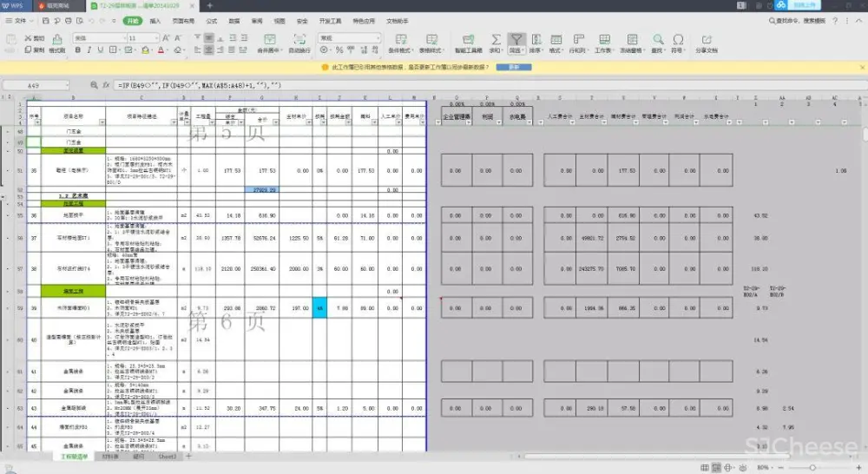Open the Insert (插入) ribbon tab
The width and height of the screenshot is (868, 474).
pyautogui.click(x=155, y=19)
